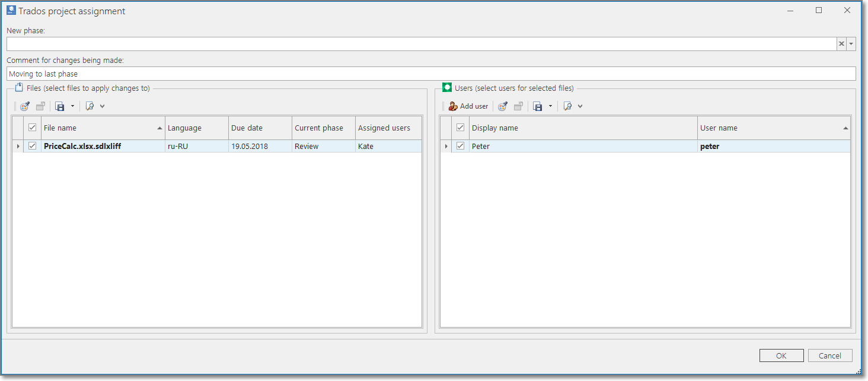Uncheck the Peter user checkbox
Screen dimensions: 868x381
pyautogui.click(x=460, y=146)
